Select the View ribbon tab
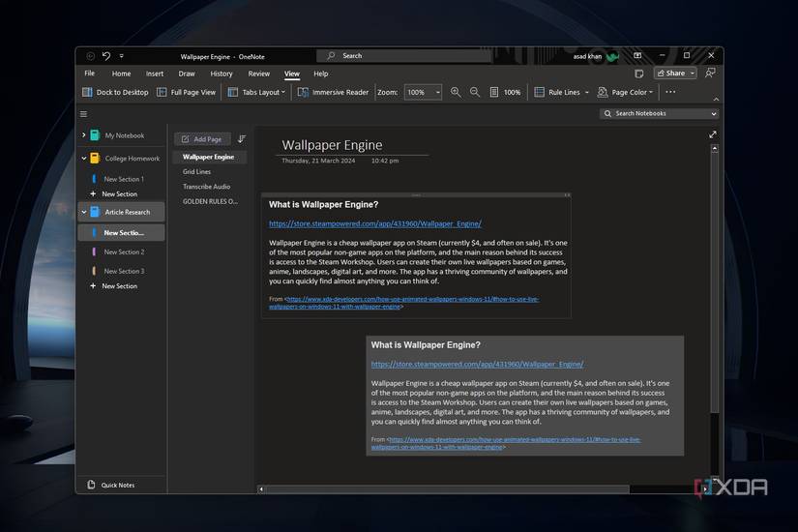The width and height of the screenshot is (798, 532). click(x=291, y=74)
